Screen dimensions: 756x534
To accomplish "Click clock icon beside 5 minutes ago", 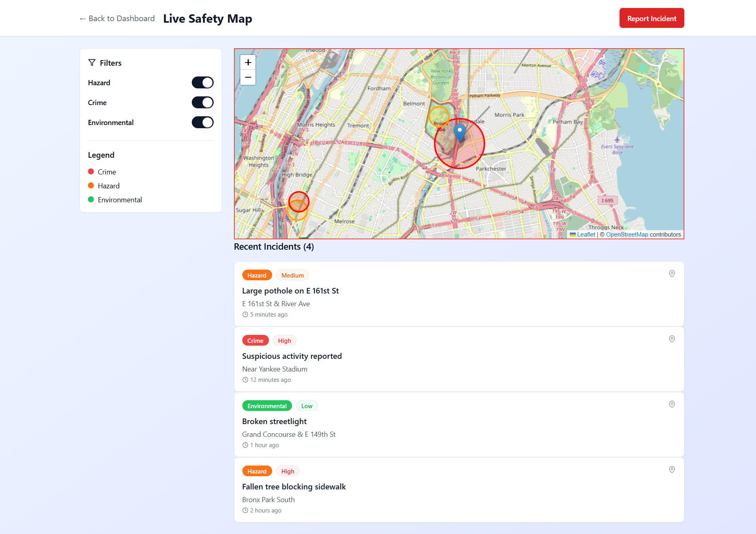I will (x=245, y=315).
